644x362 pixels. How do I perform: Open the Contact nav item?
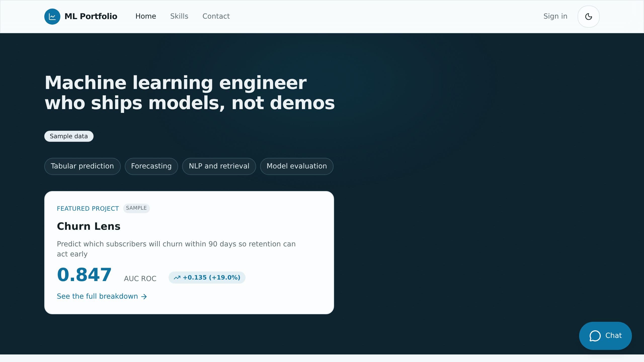(x=216, y=16)
